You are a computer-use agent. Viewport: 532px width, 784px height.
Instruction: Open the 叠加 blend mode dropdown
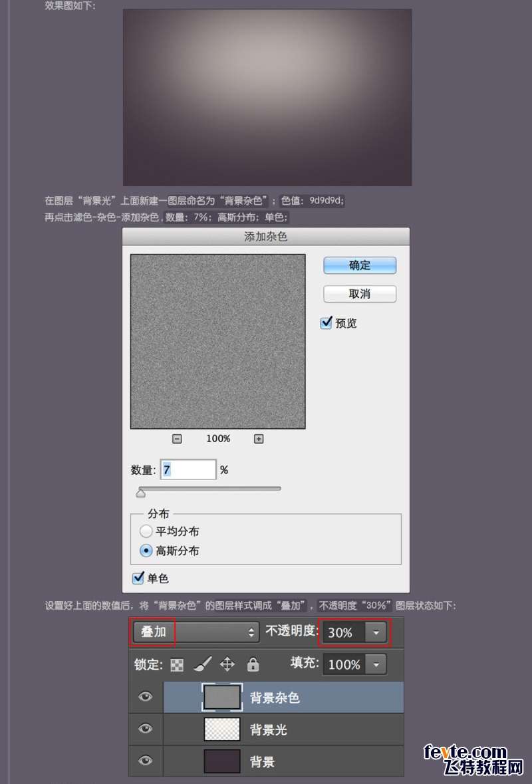click(196, 632)
